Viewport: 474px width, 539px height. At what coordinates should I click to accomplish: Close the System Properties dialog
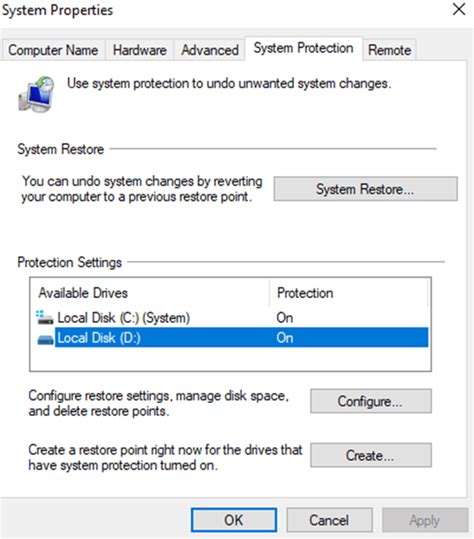(x=459, y=9)
